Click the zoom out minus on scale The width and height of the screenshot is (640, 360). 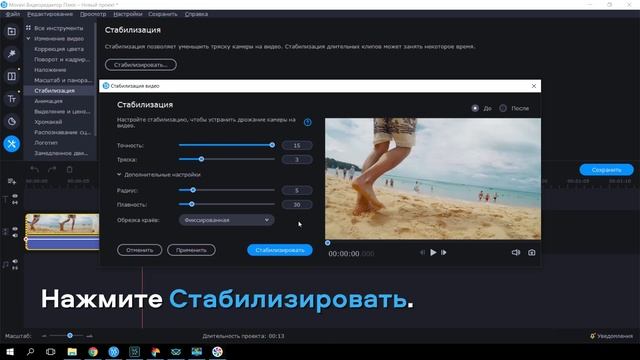[44, 336]
